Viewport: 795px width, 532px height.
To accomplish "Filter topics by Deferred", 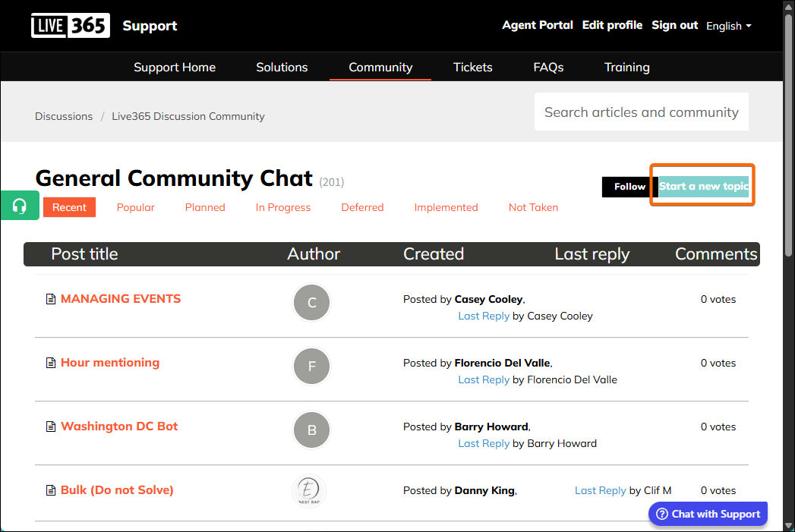I will 362,207.
